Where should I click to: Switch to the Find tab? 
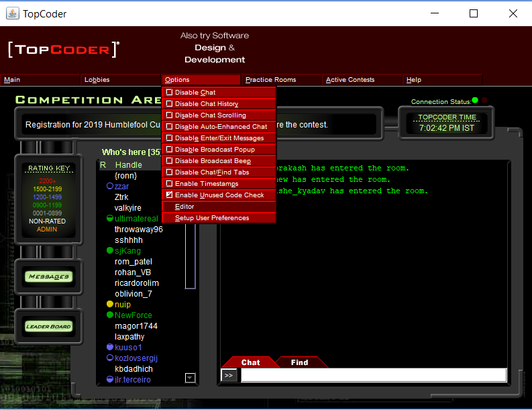pos(300,362)
